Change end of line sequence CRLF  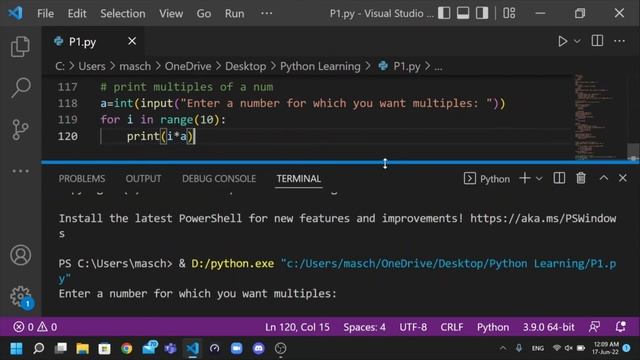tap(452, 327)
